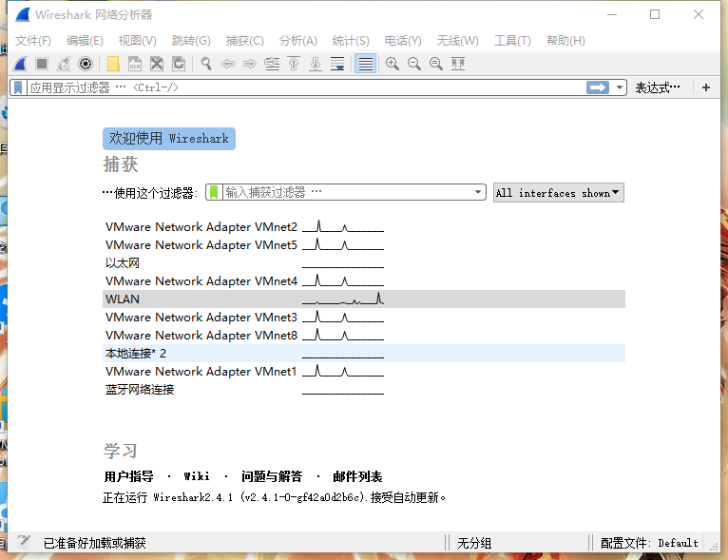728x560 pixels.
Task: Zoom out main window text
Action: [x=414, y=64]
